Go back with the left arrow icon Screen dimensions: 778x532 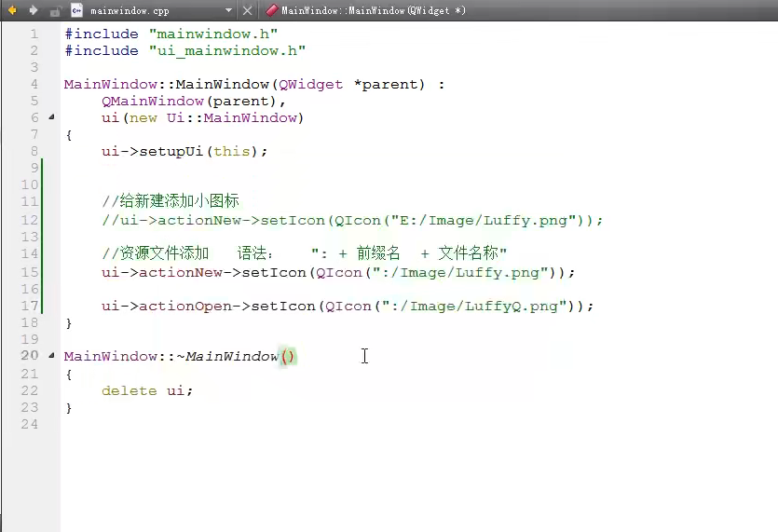pos(12,10)
